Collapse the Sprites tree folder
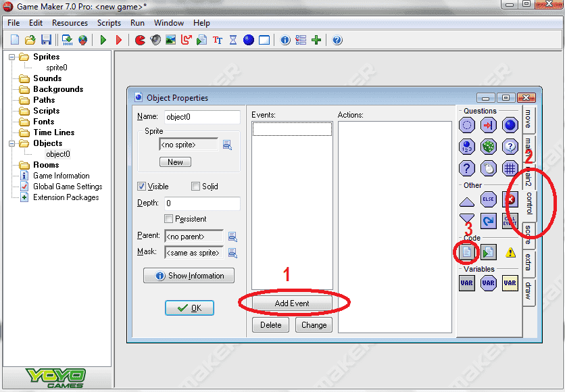 tap(12, 57)
